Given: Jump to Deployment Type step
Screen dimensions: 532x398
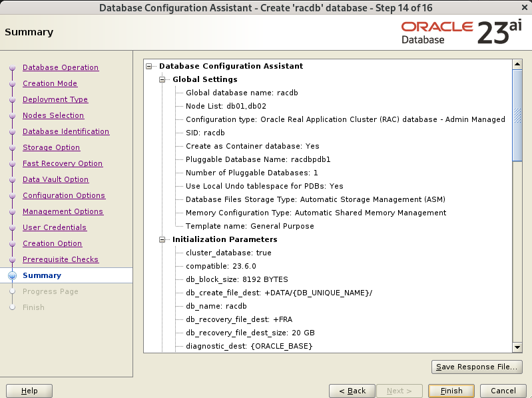Looking at the screenshot, I should pyautogui.click(x=55, y=99).
